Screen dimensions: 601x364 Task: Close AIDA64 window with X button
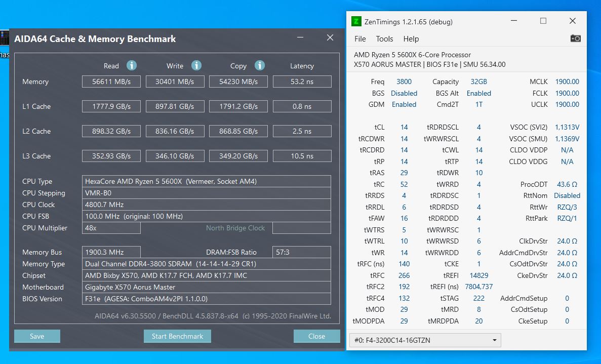pos(330,37)
